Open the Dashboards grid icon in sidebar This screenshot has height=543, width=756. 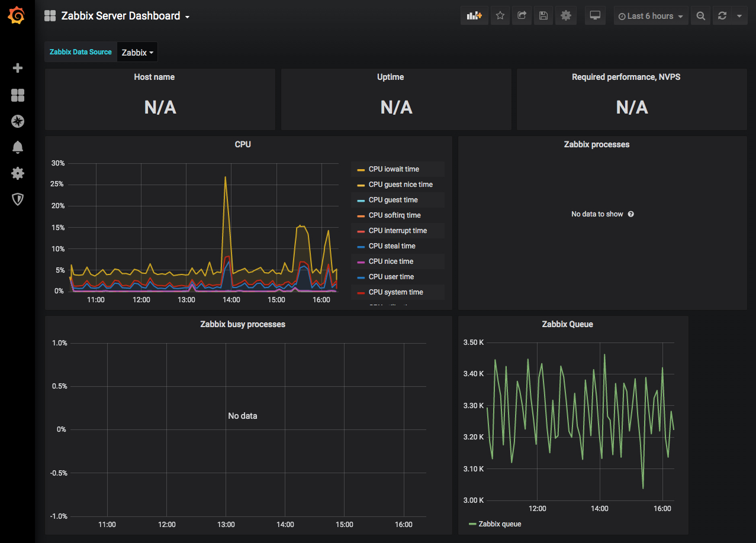tap(18, 95)
